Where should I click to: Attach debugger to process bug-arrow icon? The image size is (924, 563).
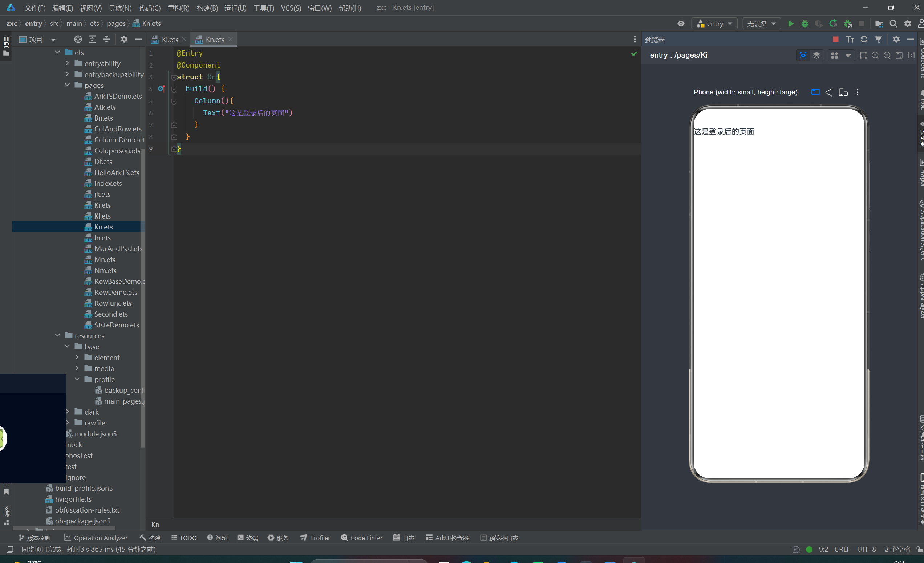click(x=847, y=24)
